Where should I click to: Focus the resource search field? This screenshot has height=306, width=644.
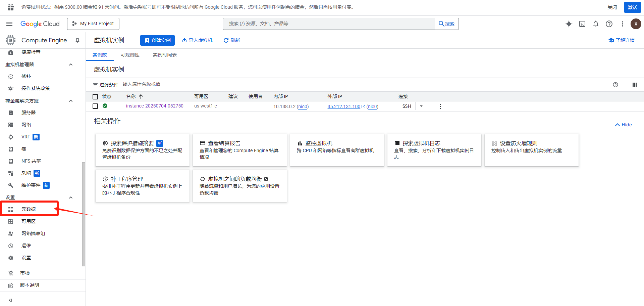coord(329,24)
